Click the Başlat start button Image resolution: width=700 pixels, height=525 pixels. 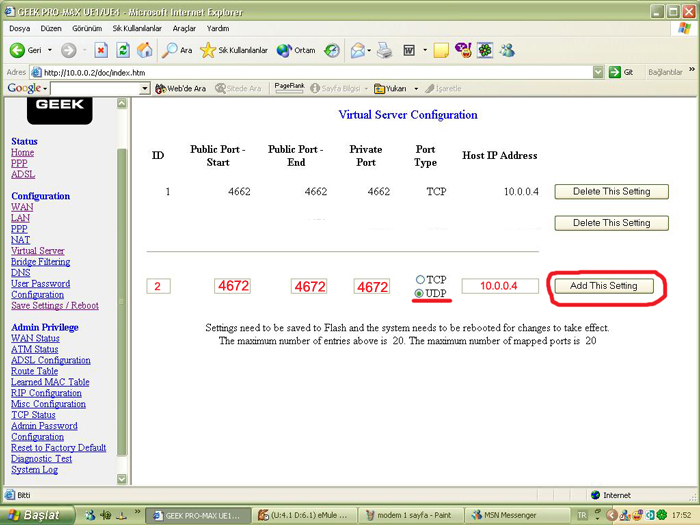point(37,515)
